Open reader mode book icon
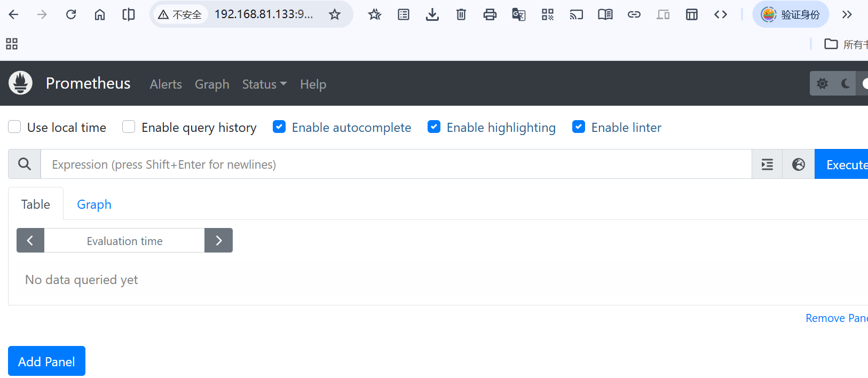This screenshot has width=868, height=378. (x=605, y=14)
